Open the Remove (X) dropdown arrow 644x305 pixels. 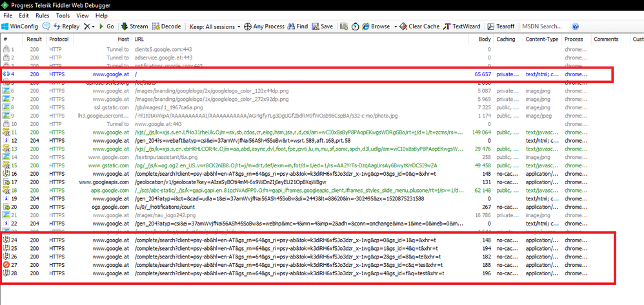pyautogui.click(x=94, y=26)
